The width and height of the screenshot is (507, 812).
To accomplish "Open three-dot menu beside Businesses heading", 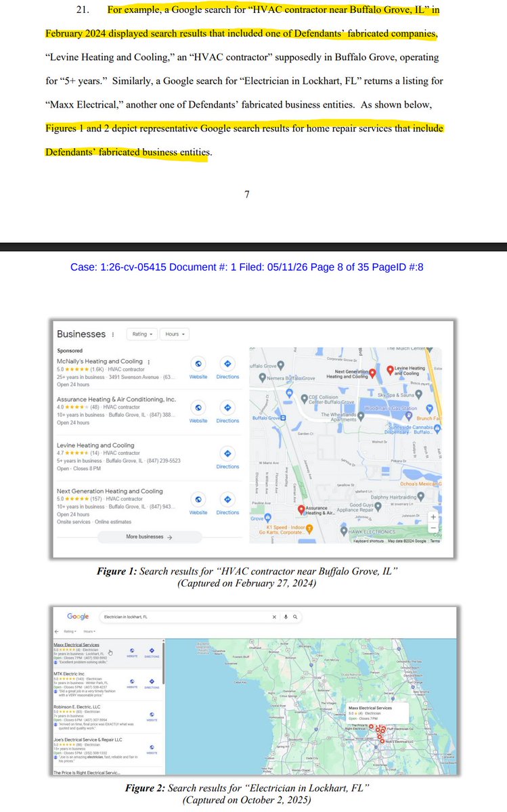I will [113, 334].
